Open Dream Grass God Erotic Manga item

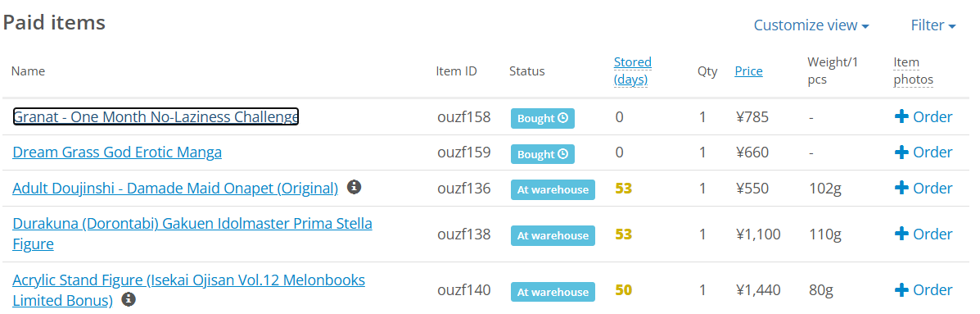[117, 152]
